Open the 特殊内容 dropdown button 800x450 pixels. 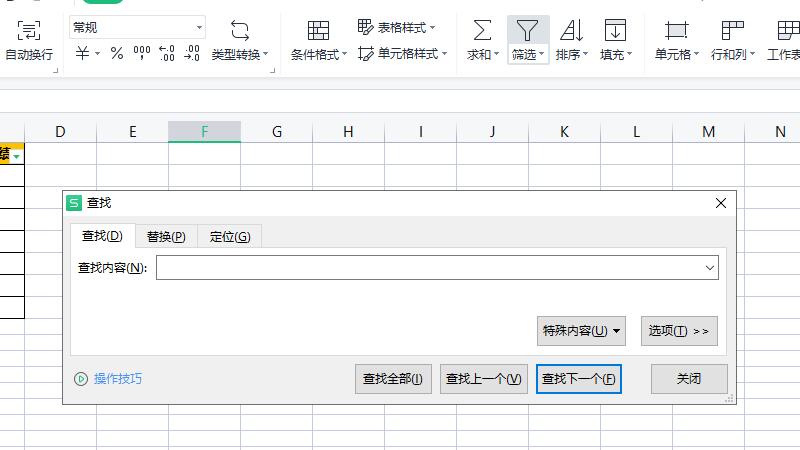[581, 331]
